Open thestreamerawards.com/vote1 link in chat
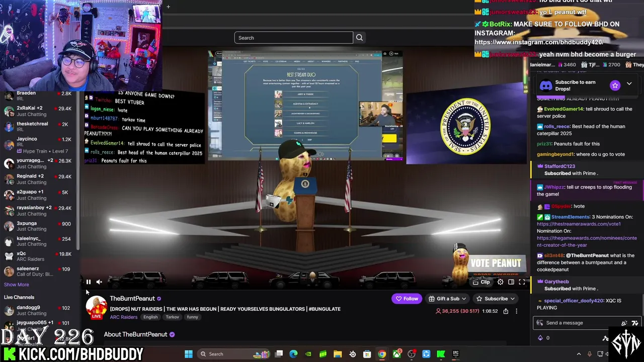The width and height of the screenshot is (644, 362). (579, 224)
